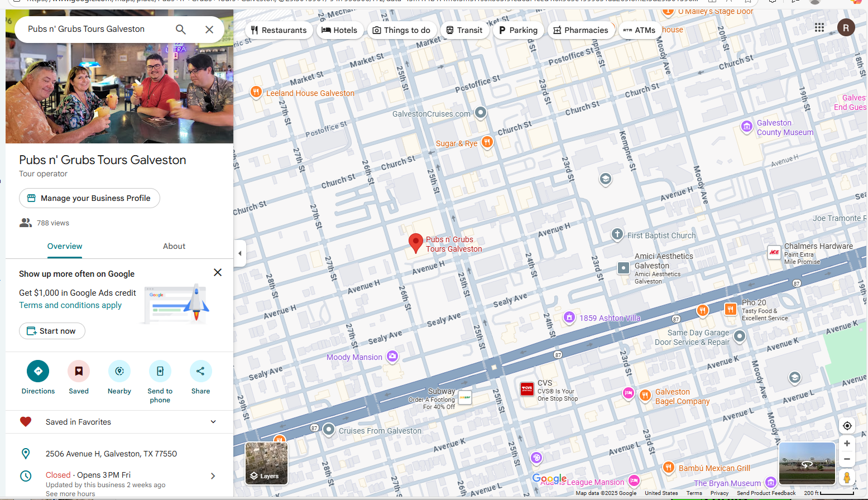Click the Same Day Garage Door marker
This screenshot has width=868, height=500.
click(740, 336)
